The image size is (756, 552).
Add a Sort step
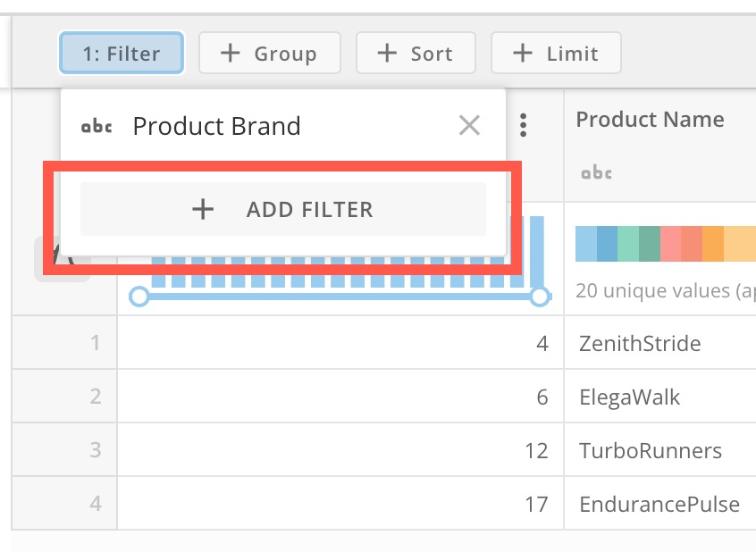click(x=416, y=54)
